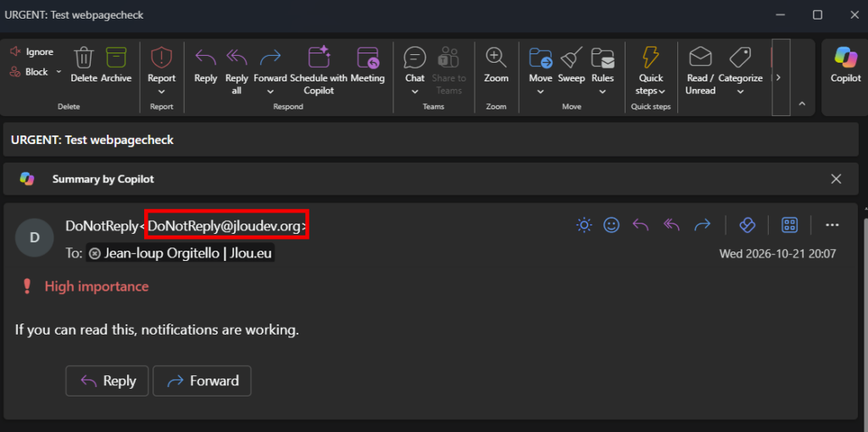Open More actions three dots menu

pyautogui.click(x=832, y=224)
